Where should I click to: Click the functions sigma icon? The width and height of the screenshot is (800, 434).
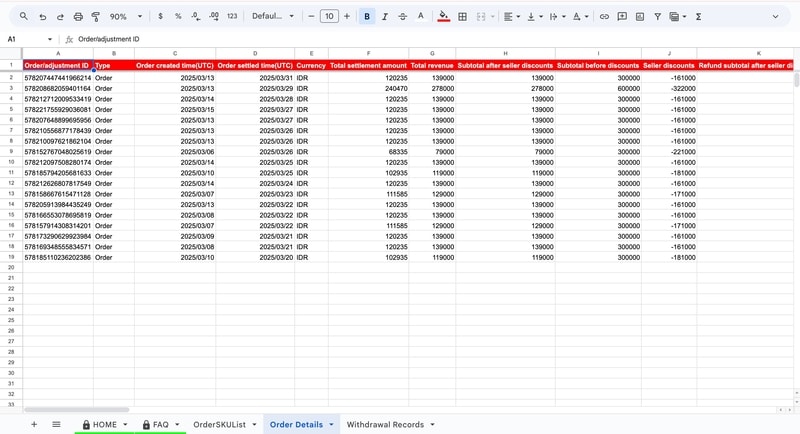[x=698, y=17]
